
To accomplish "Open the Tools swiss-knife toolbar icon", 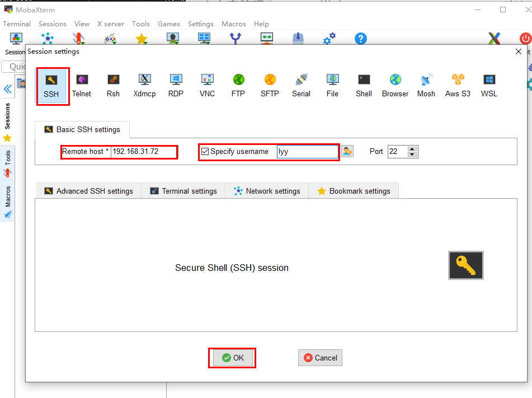I will [78, 39].
